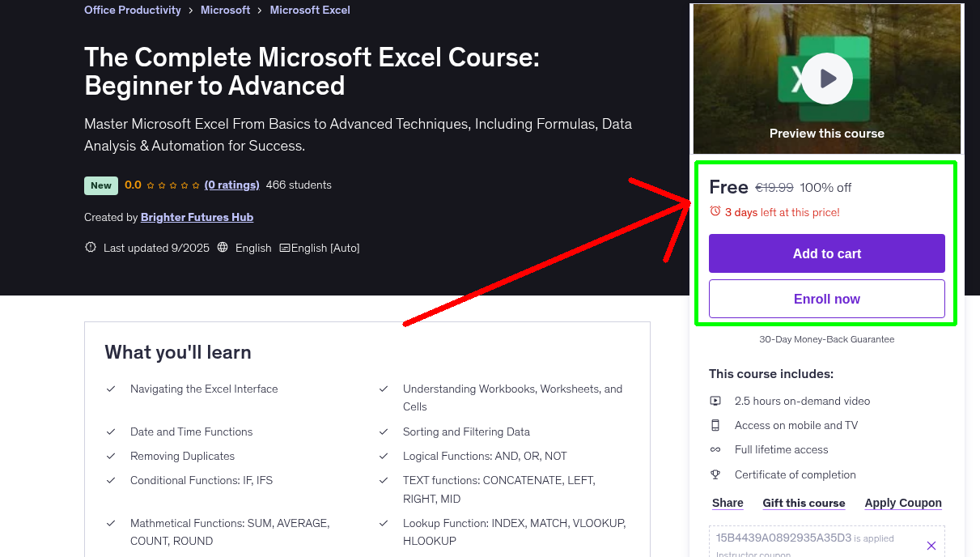Click the mobile access icon
This screenshot has width=980, height=557.
[715, 425]
